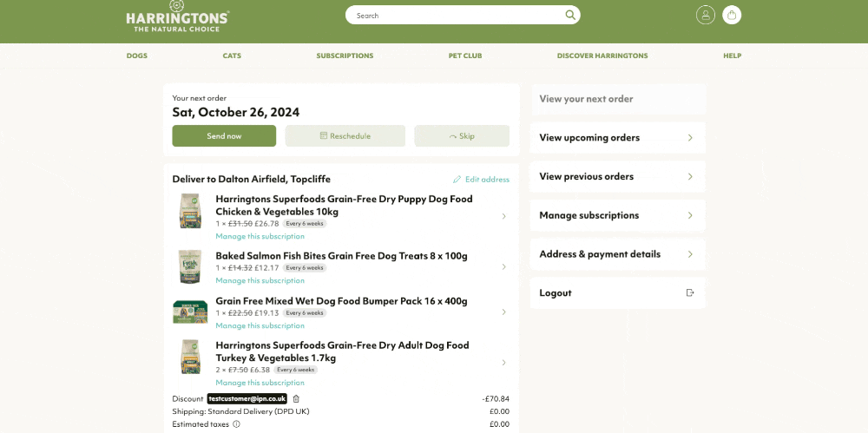Click the estimated taxes info icon

tap(236, 424)
